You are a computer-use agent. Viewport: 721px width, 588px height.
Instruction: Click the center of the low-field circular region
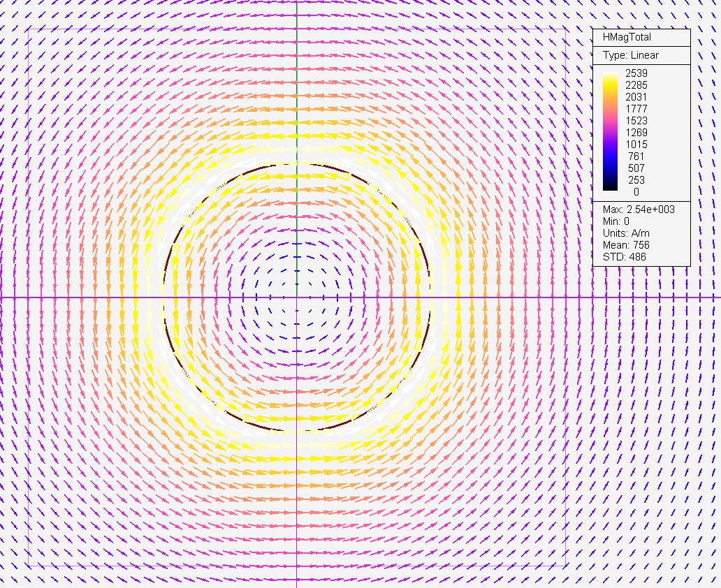coord(297,298)
